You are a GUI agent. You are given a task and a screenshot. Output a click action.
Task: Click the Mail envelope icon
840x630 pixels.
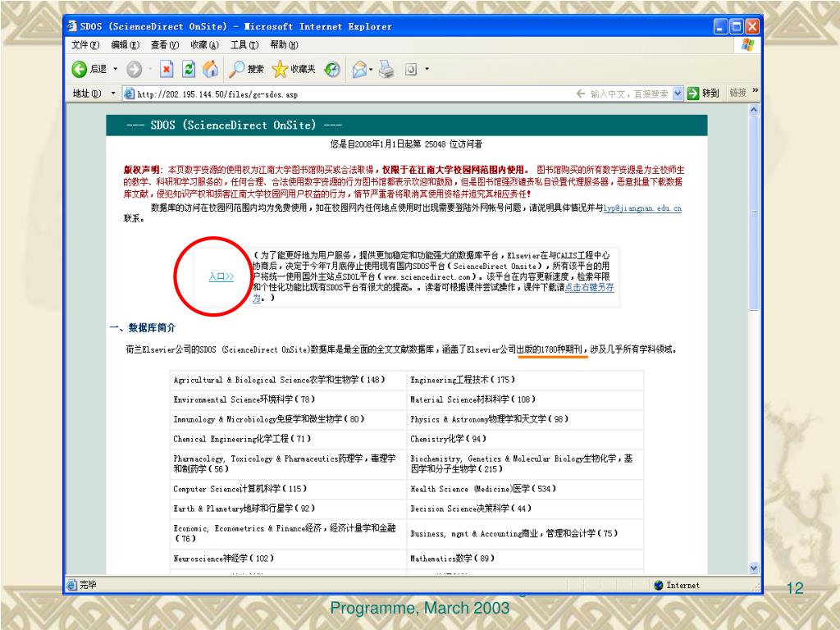[359, 69]
